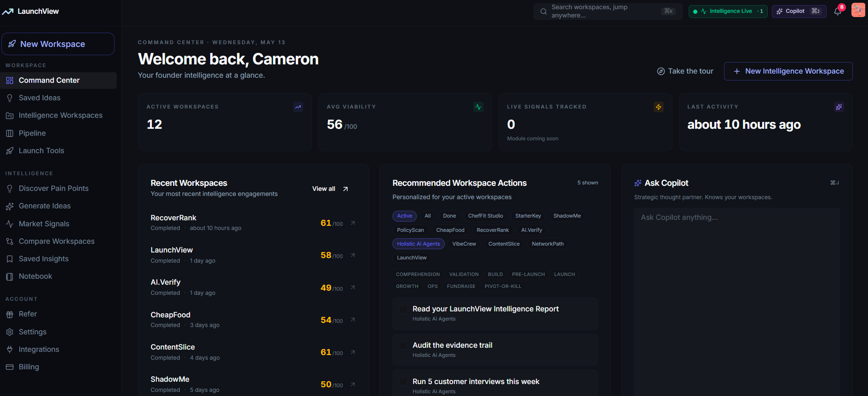The image size is (868, 396).
Task: Click the Settings gear icon
Action: (10, 332)
